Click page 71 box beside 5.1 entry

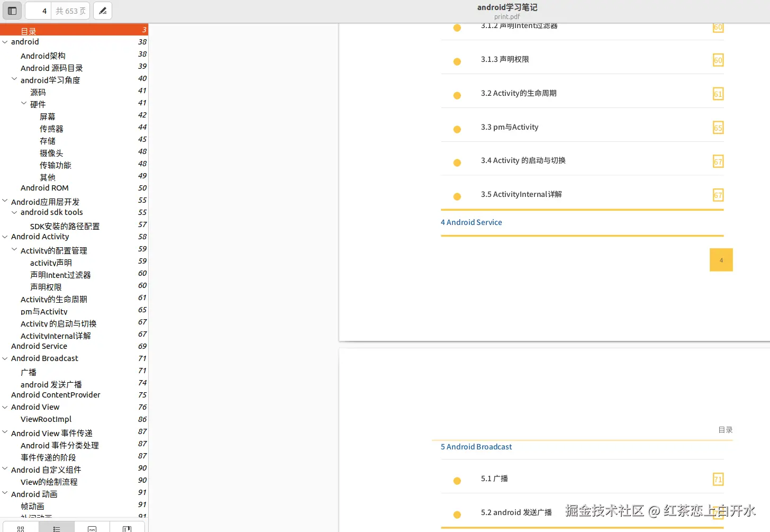point(718,479)
